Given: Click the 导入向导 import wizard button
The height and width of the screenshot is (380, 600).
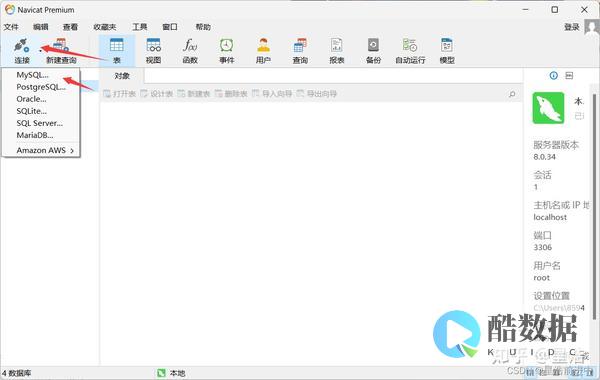Looking at the screenshot, I should point(272,94).
